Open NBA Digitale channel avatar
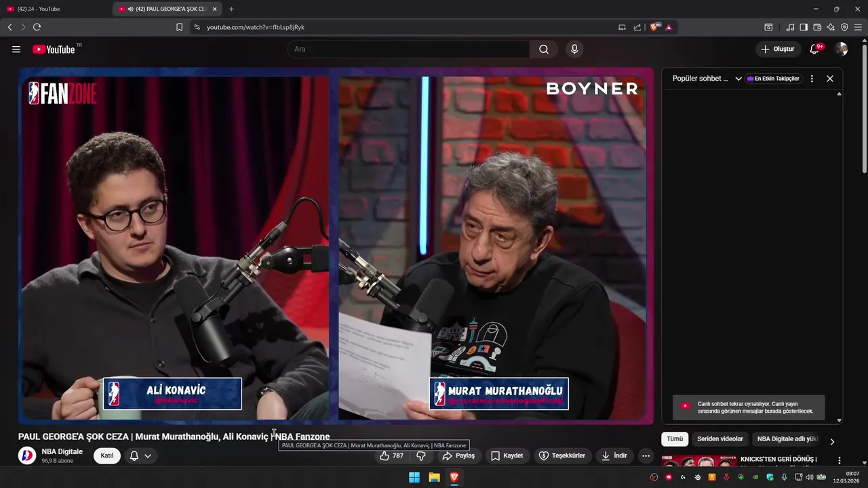 point(27,455)
